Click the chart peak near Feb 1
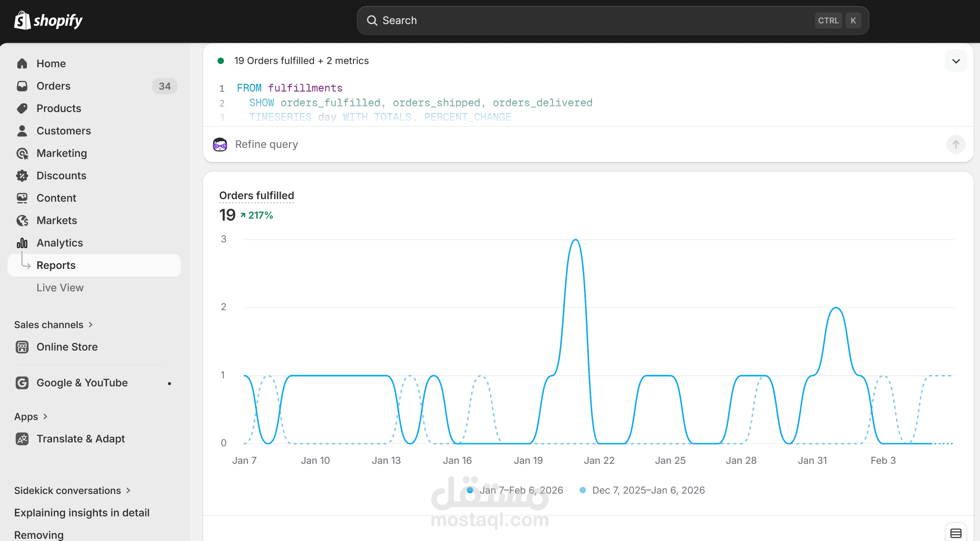The height and width of the screenshot is (541, 980). [x=836, y=308]
